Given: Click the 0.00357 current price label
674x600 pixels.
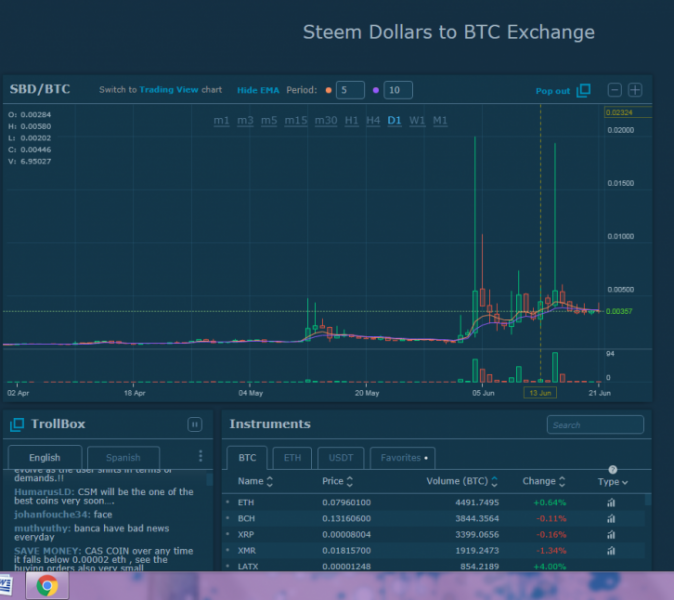Looking at the screenshot, I should coord(619,311).
